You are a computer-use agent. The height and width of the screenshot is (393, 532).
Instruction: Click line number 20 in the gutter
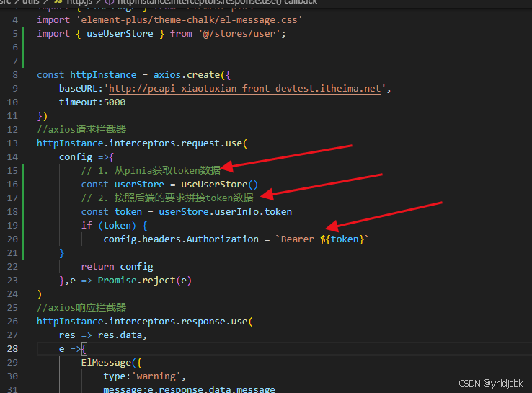(12, 239)
